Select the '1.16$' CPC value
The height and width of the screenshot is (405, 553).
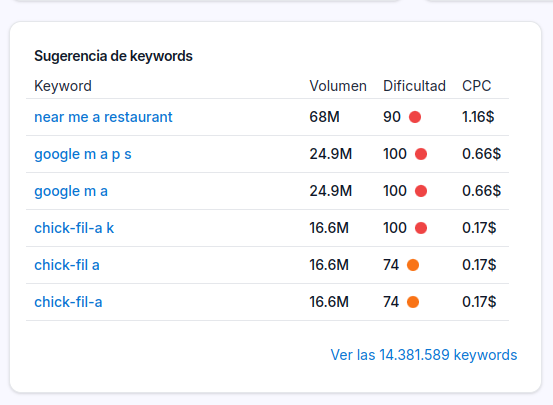[478, 117]
